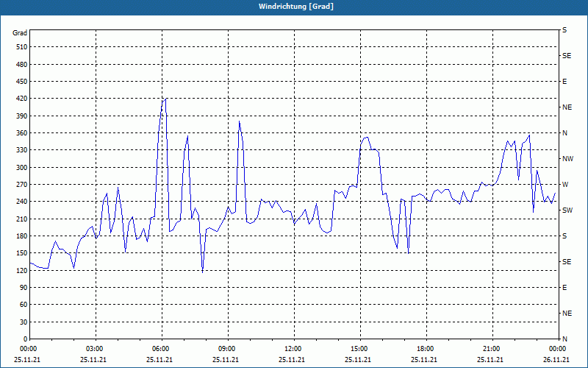Click the 00:00 label above 26.11.21
588x368 pixels.
[x=558, y=349]
